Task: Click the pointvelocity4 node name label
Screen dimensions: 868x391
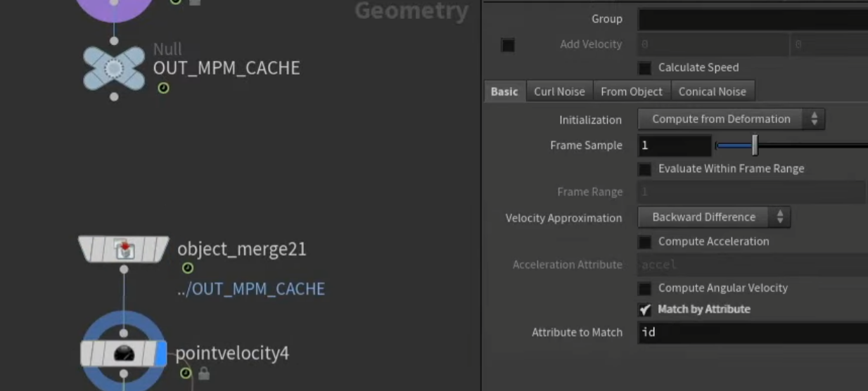Action: 232,353
